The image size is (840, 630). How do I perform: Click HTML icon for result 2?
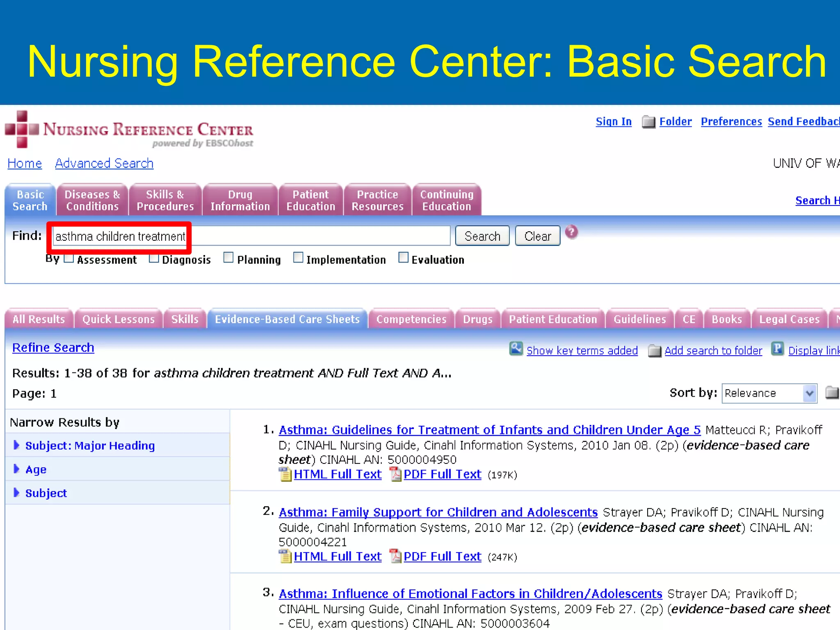click(285, 557)
